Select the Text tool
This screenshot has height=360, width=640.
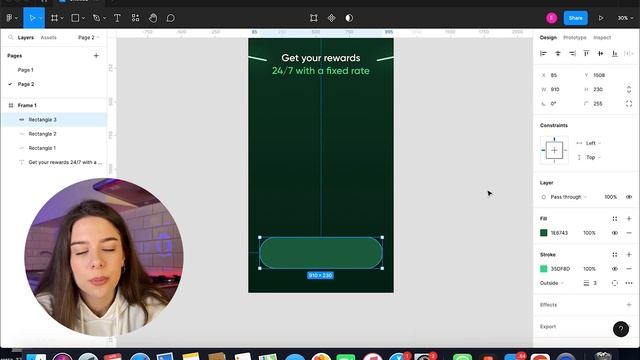point(117,18)
